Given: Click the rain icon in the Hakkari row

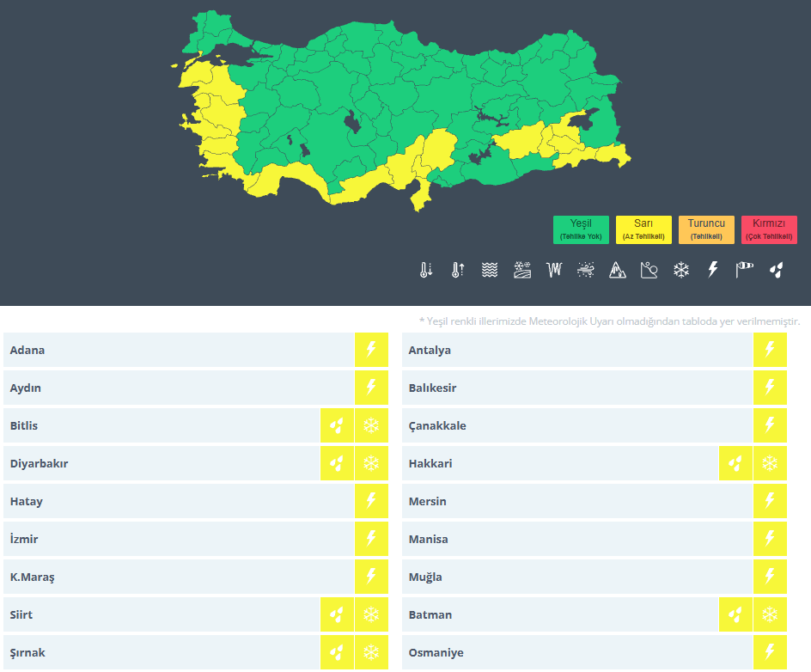Looking at the screenshot, I should coord(735,464).
